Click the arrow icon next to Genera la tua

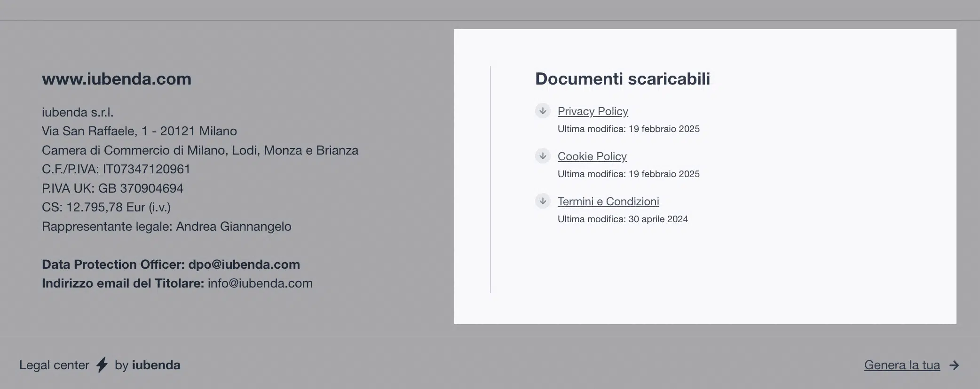click(954, 365)
